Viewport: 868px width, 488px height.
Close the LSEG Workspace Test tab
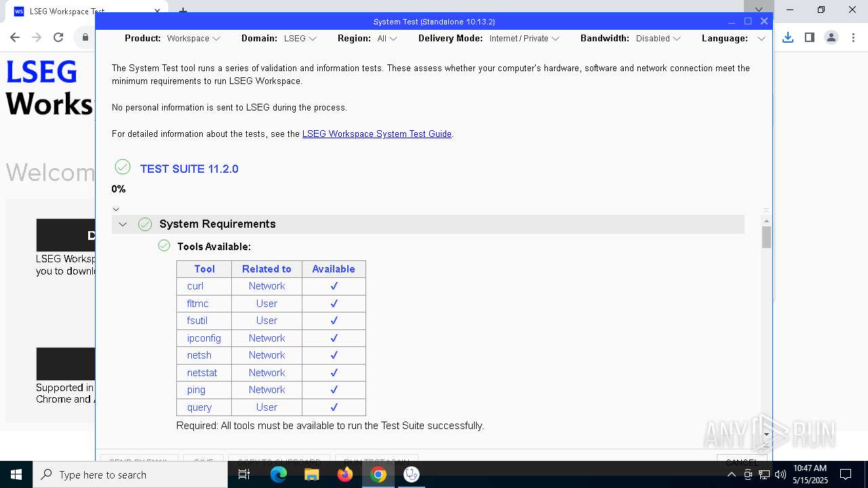(x=157, y=11)
